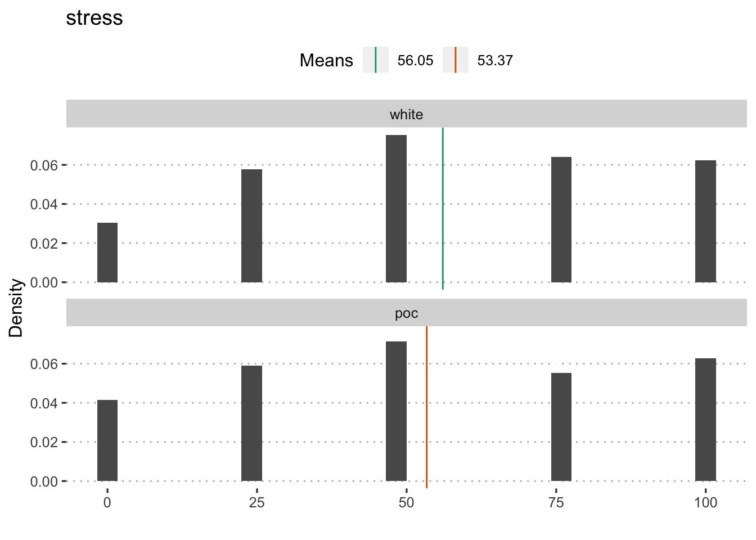Click the bar at 100 in white panel
756x540 pixels.
(x=705, y=221)
